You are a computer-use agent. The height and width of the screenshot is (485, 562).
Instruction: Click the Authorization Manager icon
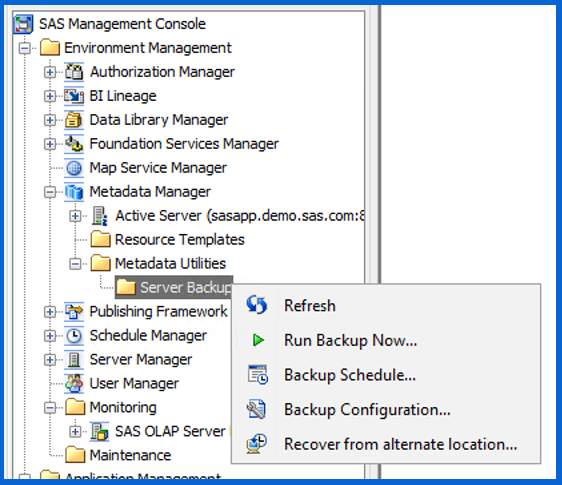pos(74,72)
